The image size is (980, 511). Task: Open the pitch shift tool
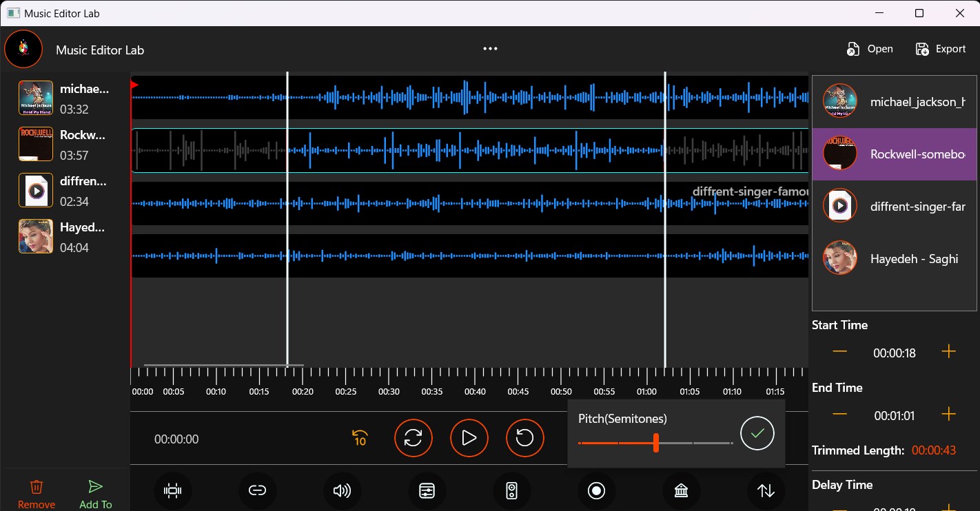(x=765, y=490)
